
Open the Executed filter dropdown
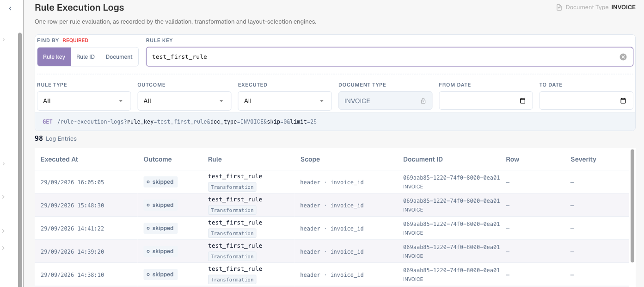[x=285, y=101]
